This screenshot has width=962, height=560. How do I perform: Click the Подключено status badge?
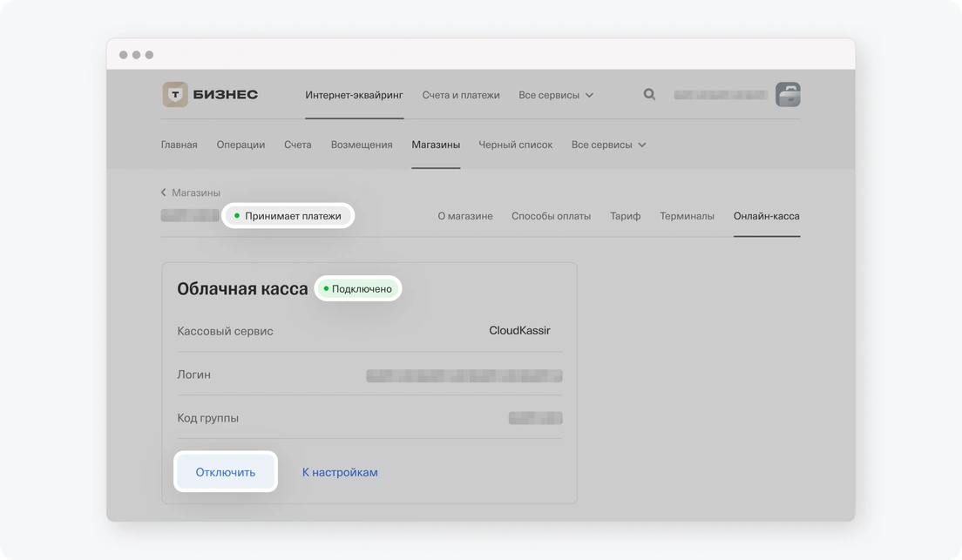357,287
